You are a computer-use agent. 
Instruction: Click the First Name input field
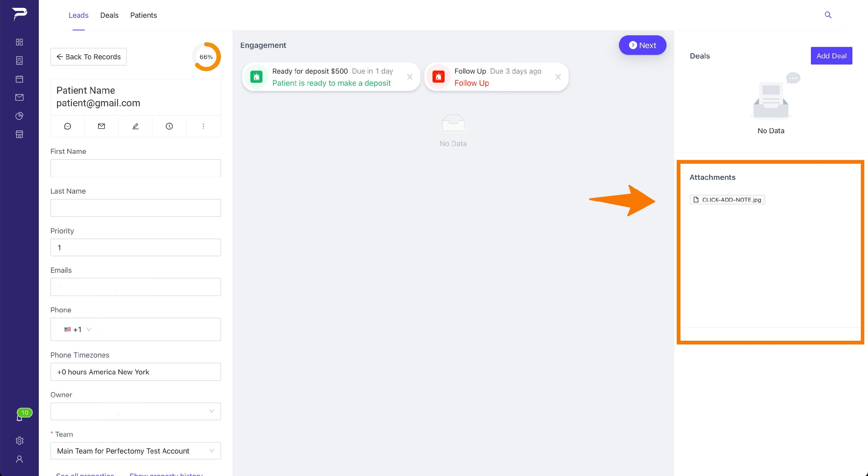(135, 168)
